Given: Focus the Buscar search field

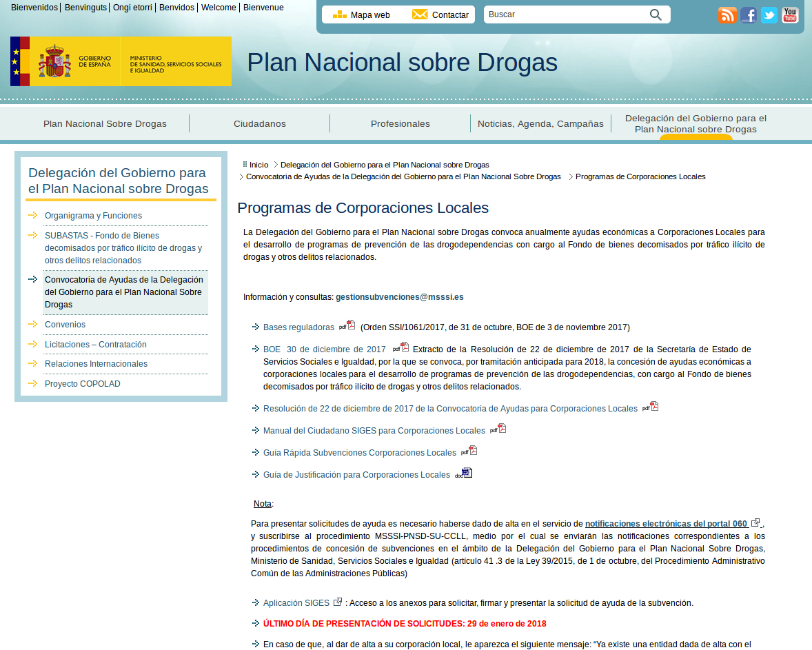Looking at the screenshot, I should pyautogui.click(x=567, y=14).
